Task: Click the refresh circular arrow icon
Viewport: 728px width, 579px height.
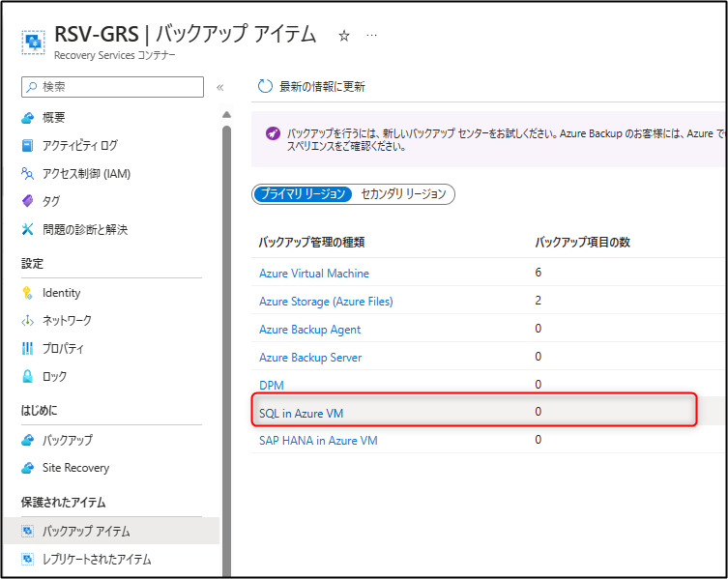Action: [265, 86]
